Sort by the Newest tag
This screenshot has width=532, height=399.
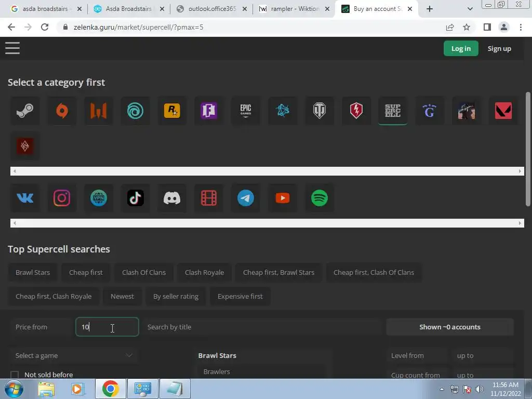click(122, 296)
